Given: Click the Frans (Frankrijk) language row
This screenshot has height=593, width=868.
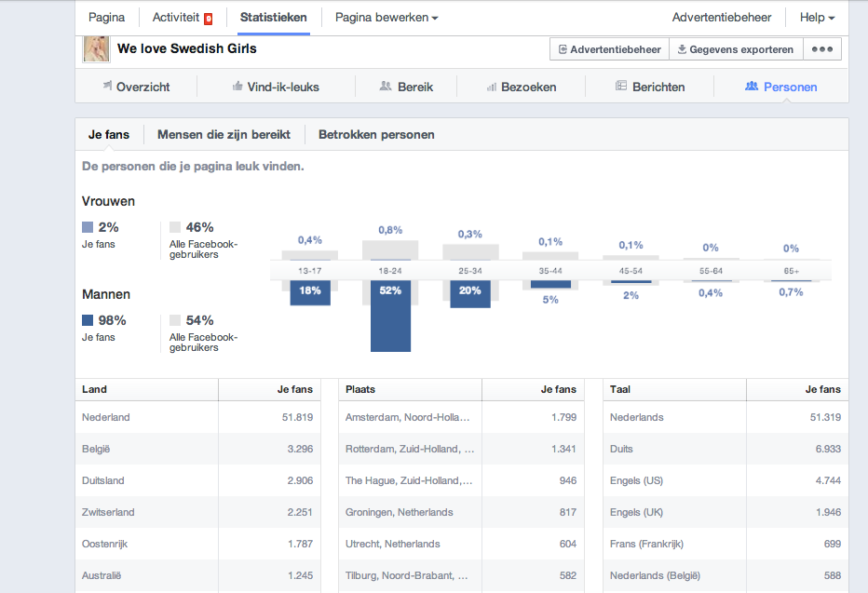Looking at the screenshot, I should tap(726, 544).
